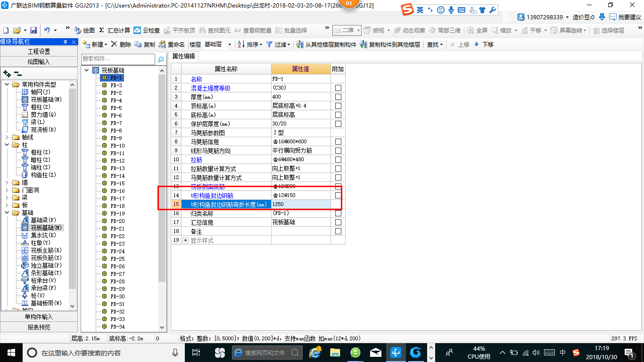Click the search magnifier icon beside 搜索构件
This screenshot has width=644, height=362.
pyautogui.click(x=161, y=59)
